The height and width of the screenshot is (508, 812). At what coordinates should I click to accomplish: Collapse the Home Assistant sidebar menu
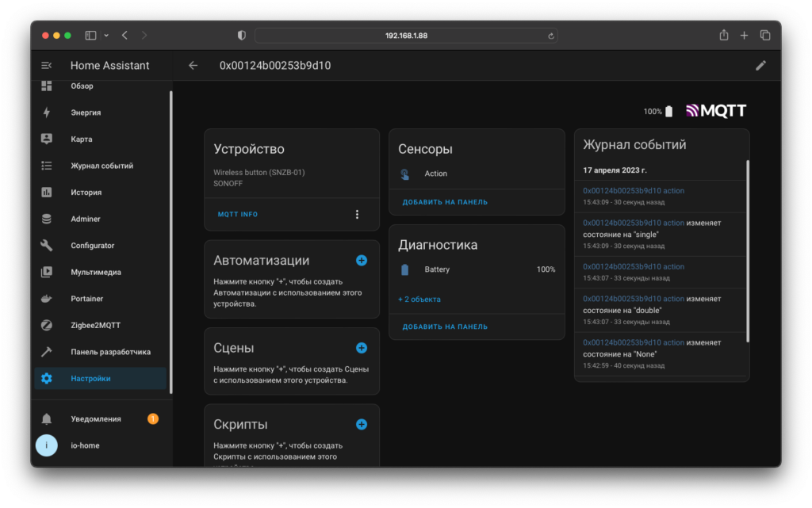click(47, 65)
